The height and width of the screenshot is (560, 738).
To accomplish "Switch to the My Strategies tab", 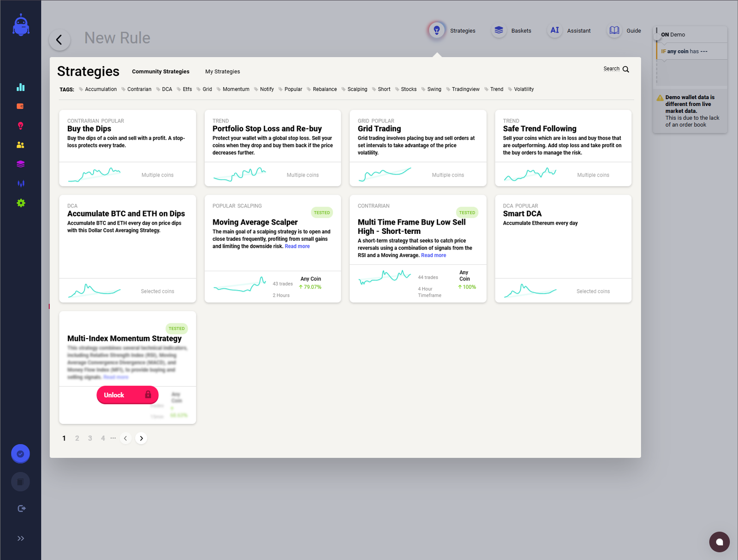I will point(222,71).
